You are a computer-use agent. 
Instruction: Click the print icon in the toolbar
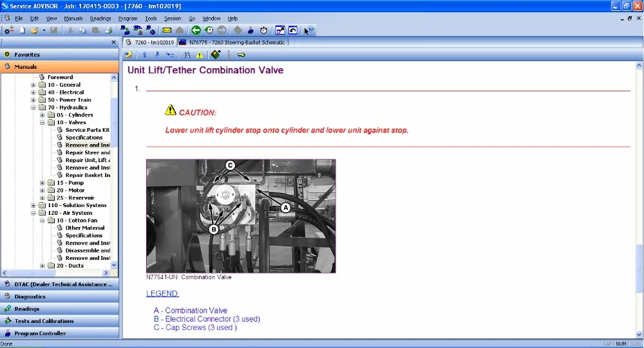(108, 30)
